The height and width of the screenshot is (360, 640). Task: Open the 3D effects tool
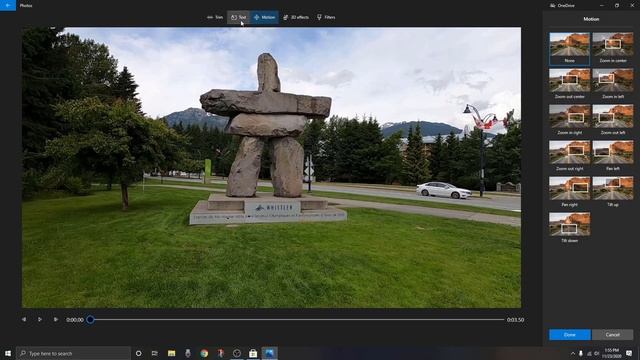click(x=296, y=17)
